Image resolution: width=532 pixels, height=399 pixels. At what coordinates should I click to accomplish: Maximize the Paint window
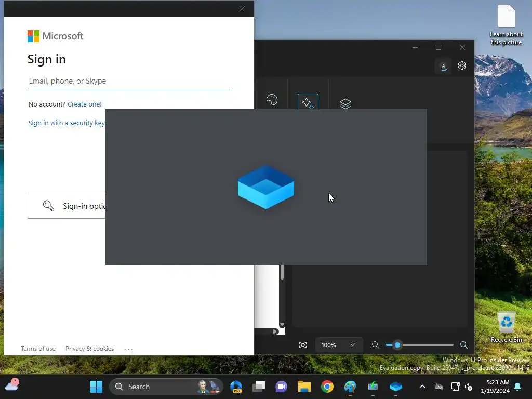[x=438, y=47]
